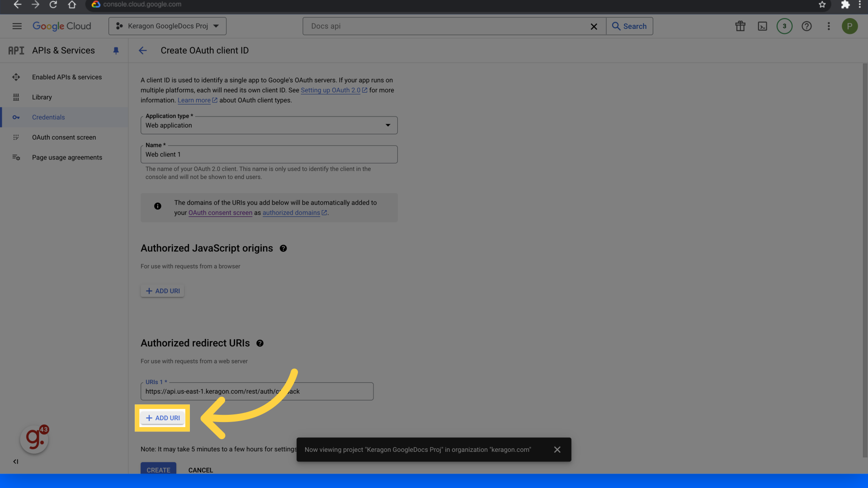Click ADD URI under Authorized JavaScript origins

pyautogui.click(x=162, y=291)
